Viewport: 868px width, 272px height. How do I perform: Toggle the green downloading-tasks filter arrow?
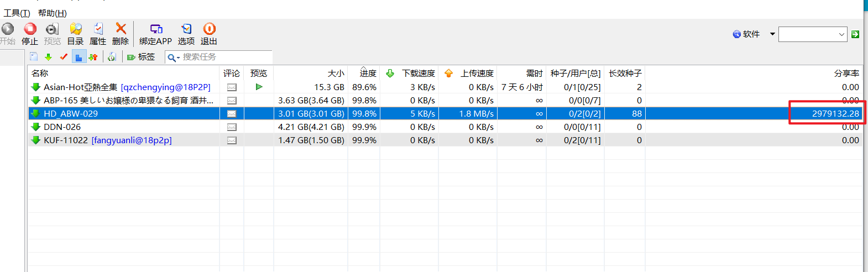pos(49,57)
